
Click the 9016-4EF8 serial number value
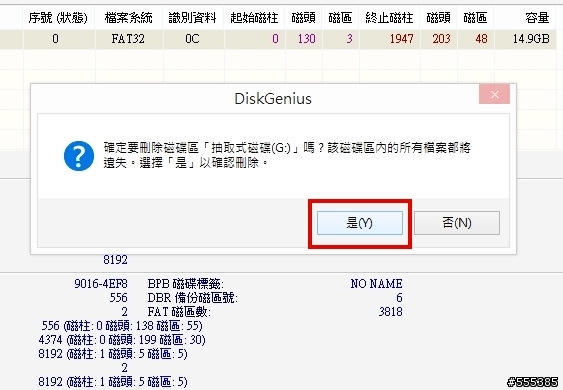pyautogui.click(x=101, y=284)
